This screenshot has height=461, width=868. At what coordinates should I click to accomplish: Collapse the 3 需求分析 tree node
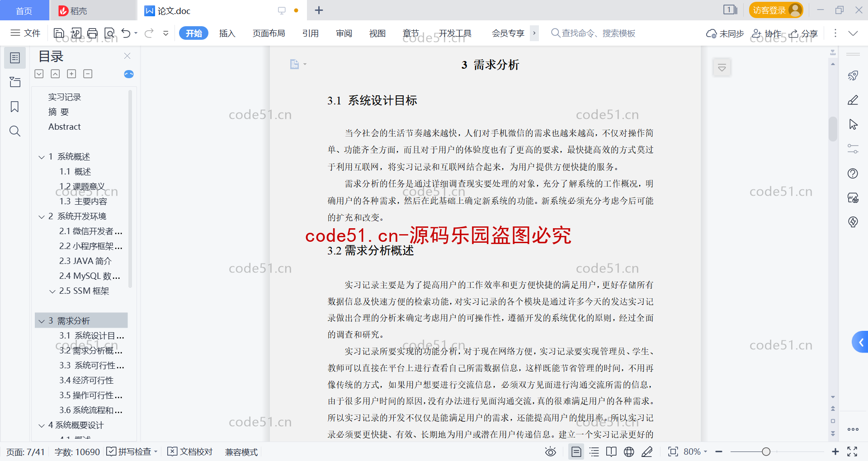pyautogui.click(x=42, y=321)
